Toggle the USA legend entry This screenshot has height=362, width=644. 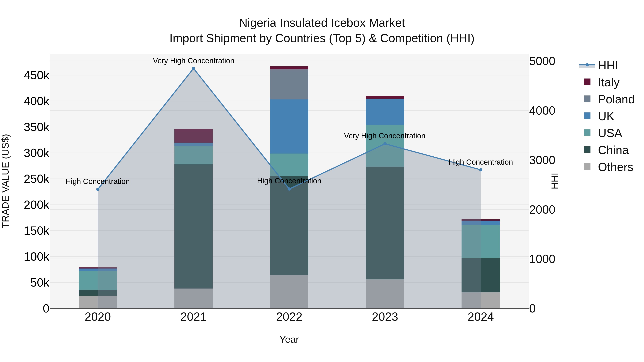coord(603,133)
